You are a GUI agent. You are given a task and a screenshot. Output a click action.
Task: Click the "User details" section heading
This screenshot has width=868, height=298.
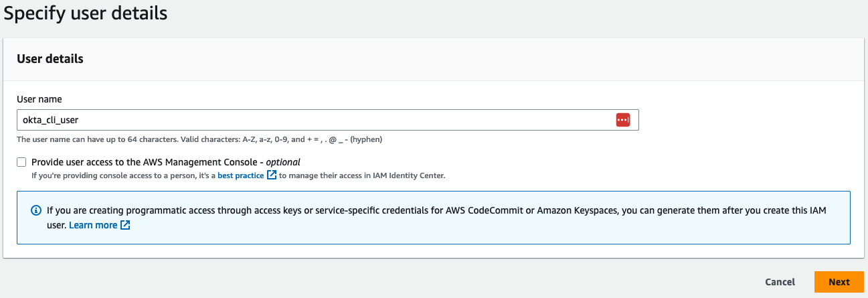click(50, 59)
